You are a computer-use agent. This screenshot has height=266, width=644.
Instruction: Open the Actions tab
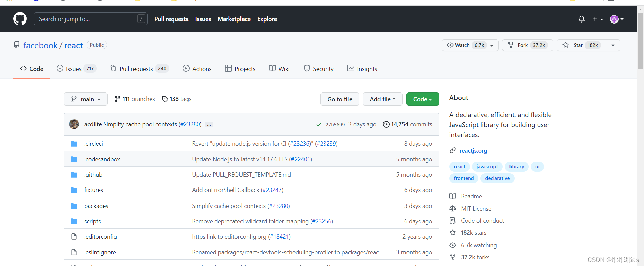(197, 69)
